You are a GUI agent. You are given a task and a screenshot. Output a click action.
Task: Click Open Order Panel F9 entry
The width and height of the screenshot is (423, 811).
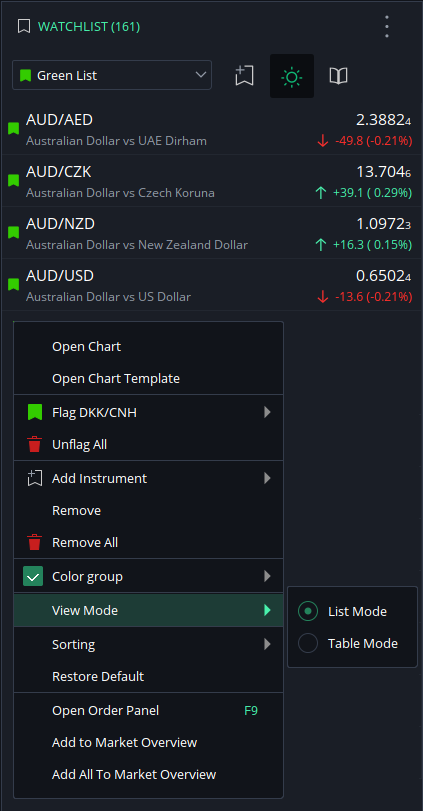point(148,711)
